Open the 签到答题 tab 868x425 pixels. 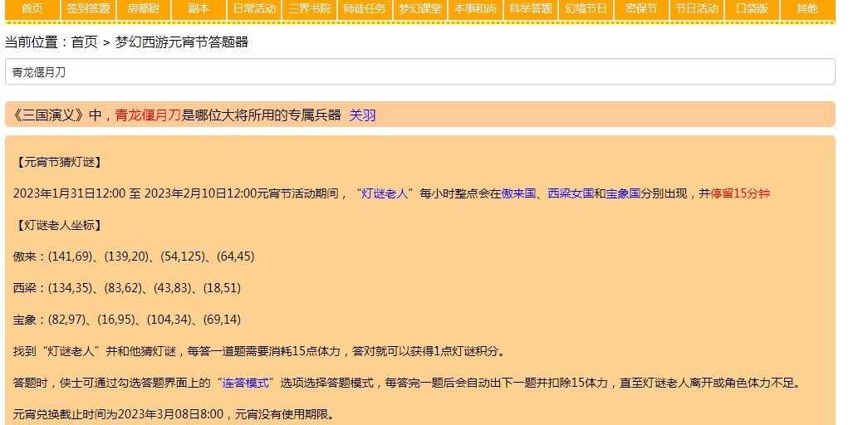coord(88,9)
